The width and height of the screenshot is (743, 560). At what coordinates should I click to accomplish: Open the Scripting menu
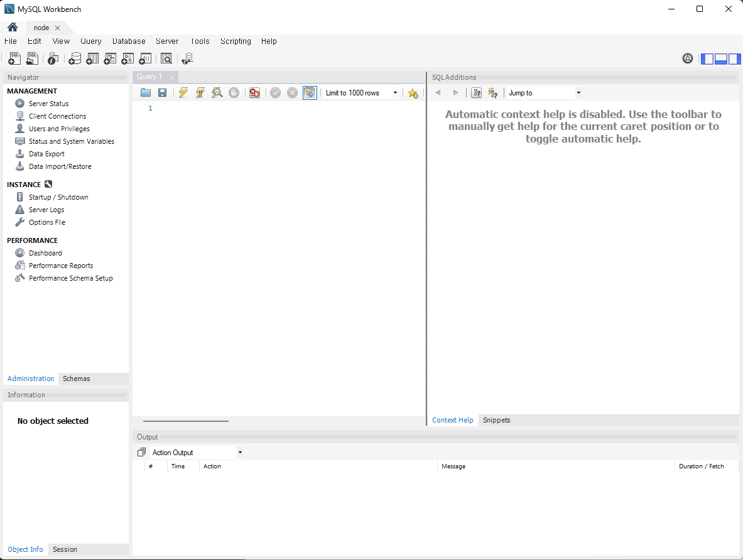236,41
